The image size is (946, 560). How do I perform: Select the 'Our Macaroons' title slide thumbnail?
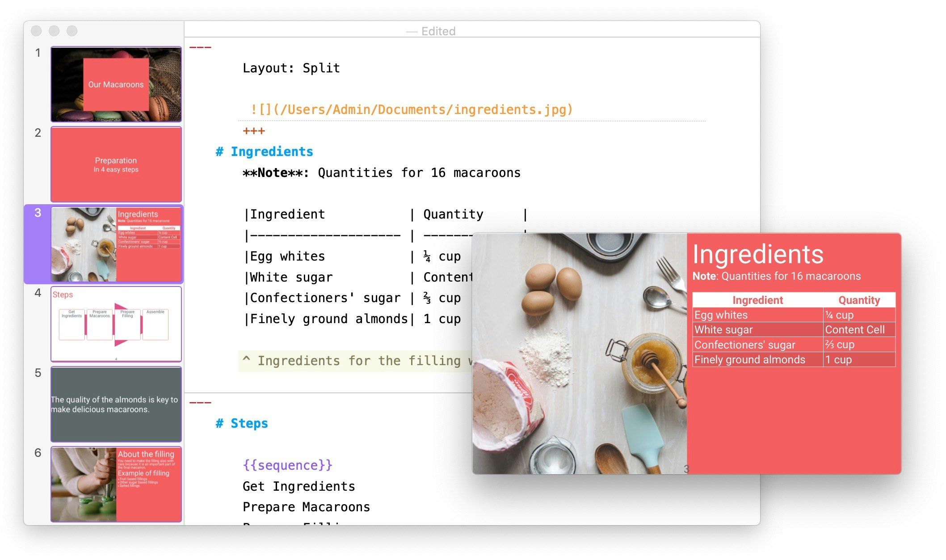point(116,84)
